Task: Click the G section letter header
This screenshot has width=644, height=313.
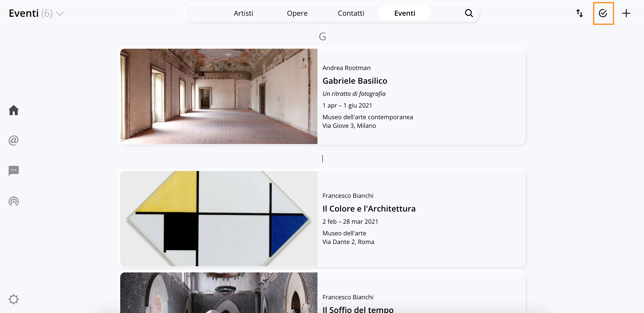Action: click(x=322, y=37)
